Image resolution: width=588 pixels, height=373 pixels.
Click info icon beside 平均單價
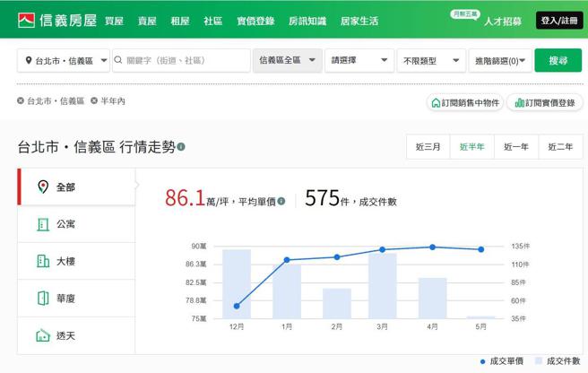281,201
